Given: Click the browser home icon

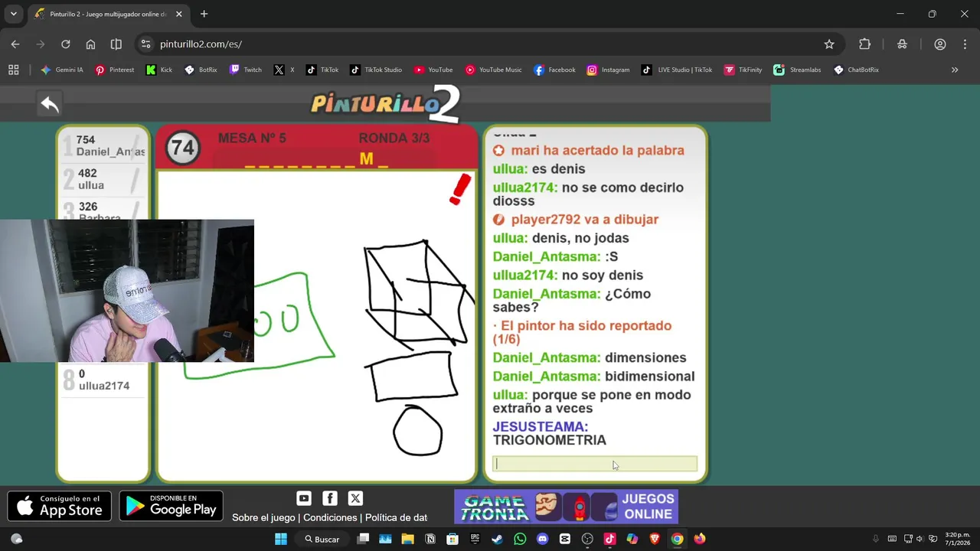Looking at the screenshot, I should [90, 44].
